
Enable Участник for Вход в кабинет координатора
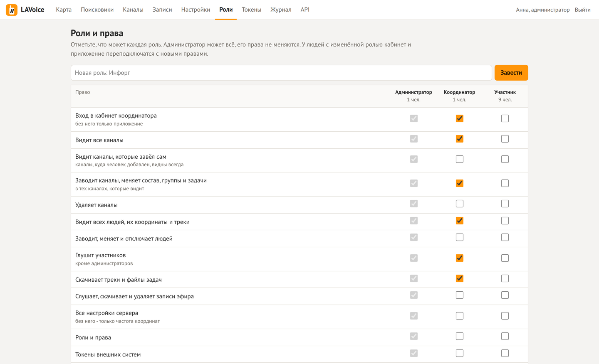pos(505,118)
